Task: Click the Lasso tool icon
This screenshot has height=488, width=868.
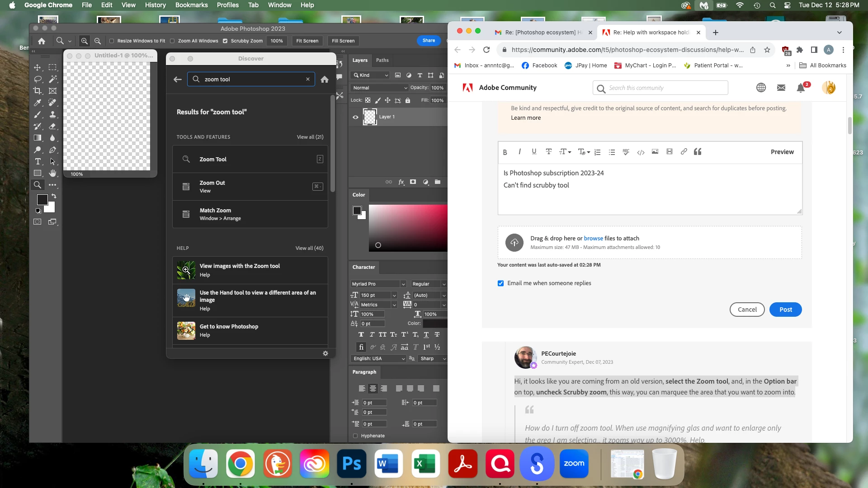Action: click(38, 79)
